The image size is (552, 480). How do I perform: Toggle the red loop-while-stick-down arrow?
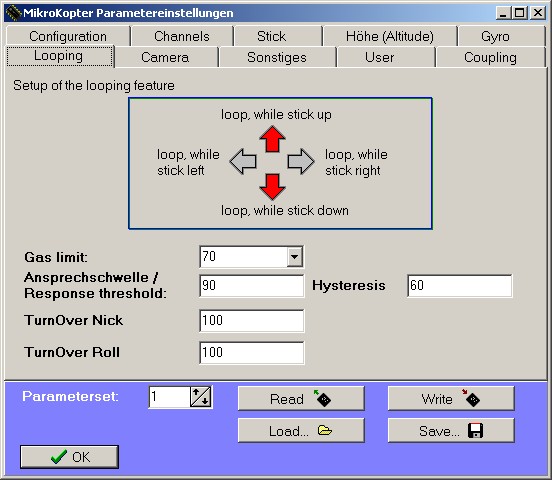tap(272, 187)
